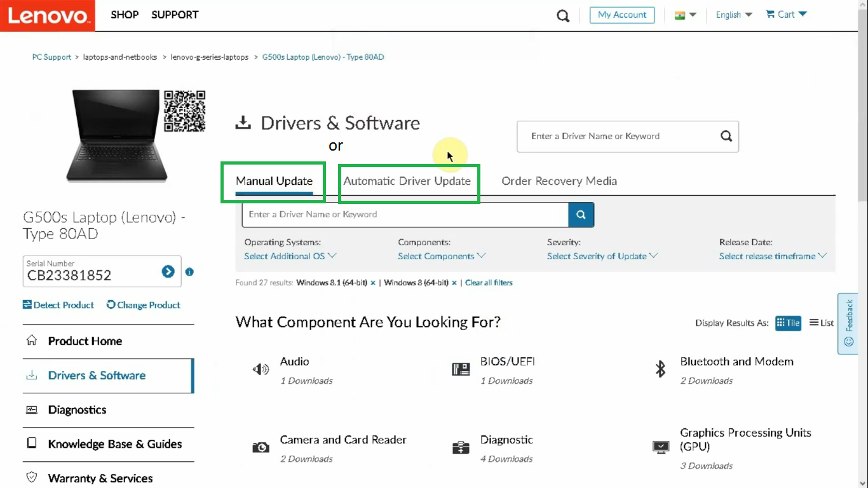This screenshot has width=868, height=488.
Task: Switch to Automatic Driver Update tab
Action: [x=407, y=181]
